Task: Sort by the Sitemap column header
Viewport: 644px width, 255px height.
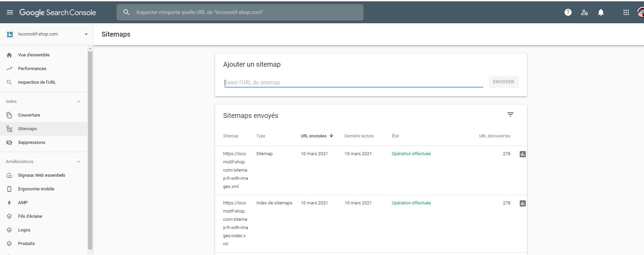Action: 231,136
